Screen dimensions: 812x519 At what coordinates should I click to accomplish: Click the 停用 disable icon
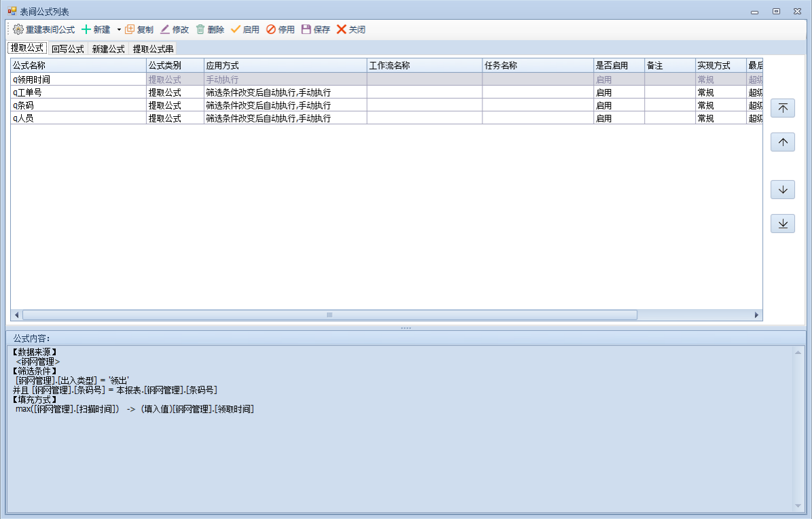coord(271,30)
